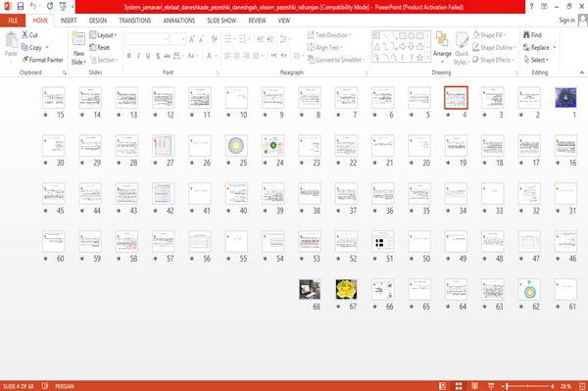Toggle Strikethrough formatting
This screenshot has height=391, width=588.
tap(167, 56)
